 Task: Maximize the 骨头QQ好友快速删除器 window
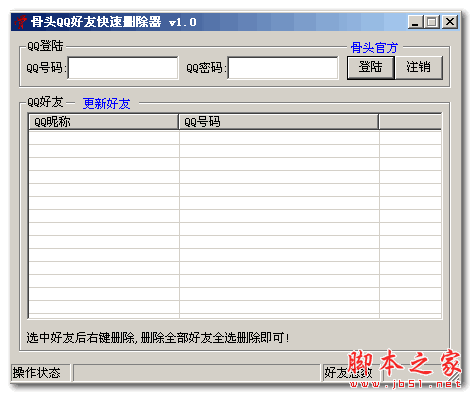coord(432,22)
